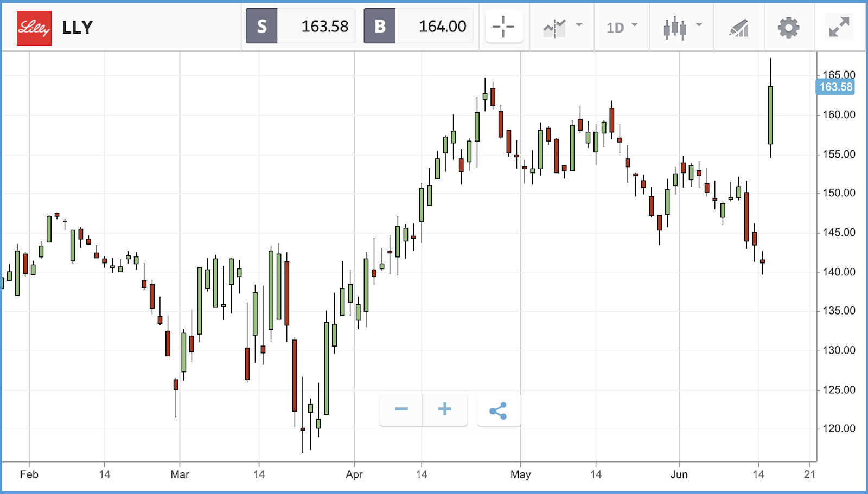Click the LLY ticker symbol
The image size is (868, 494).
click(78, 28)
